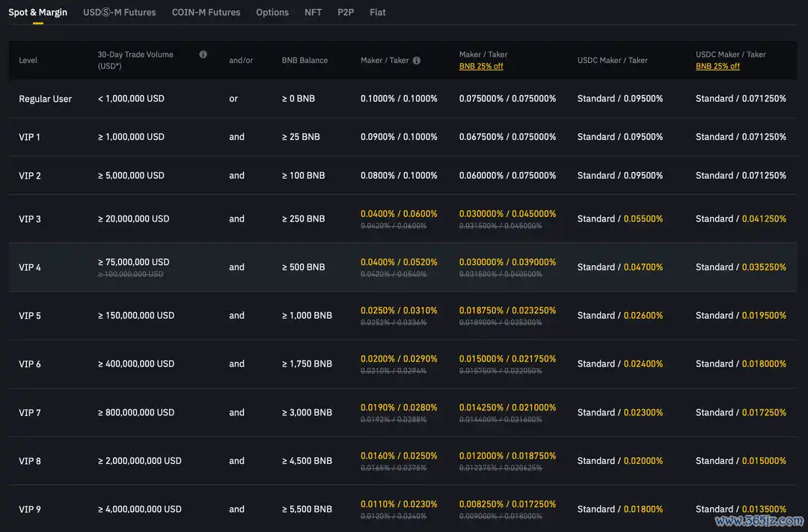
Task: Select the '≥ 500 BNB' balance cell
Action: [x=303, y=267]
